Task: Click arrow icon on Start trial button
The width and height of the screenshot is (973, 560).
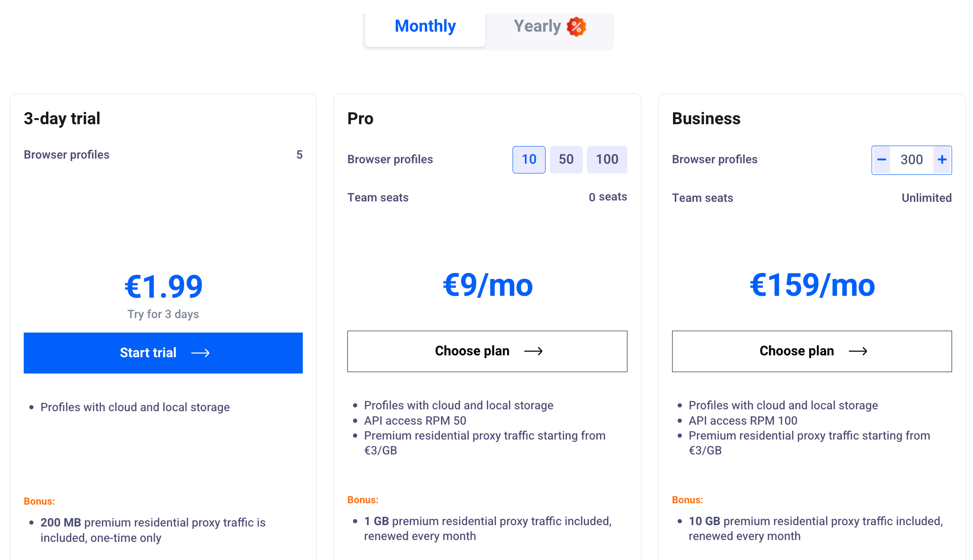Action: 200,353
